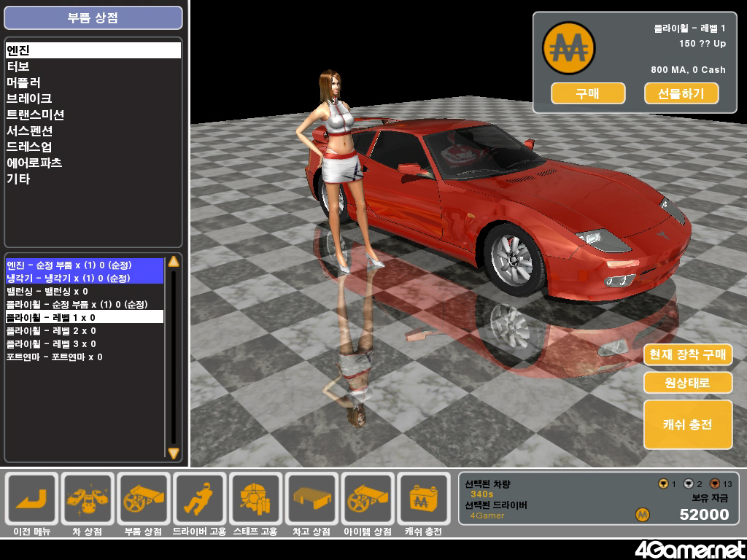The width and height of the screenshot is (747, 560).
Task: Select 플라이휠 - 레벨 2 part
Action: click(51, 331)
